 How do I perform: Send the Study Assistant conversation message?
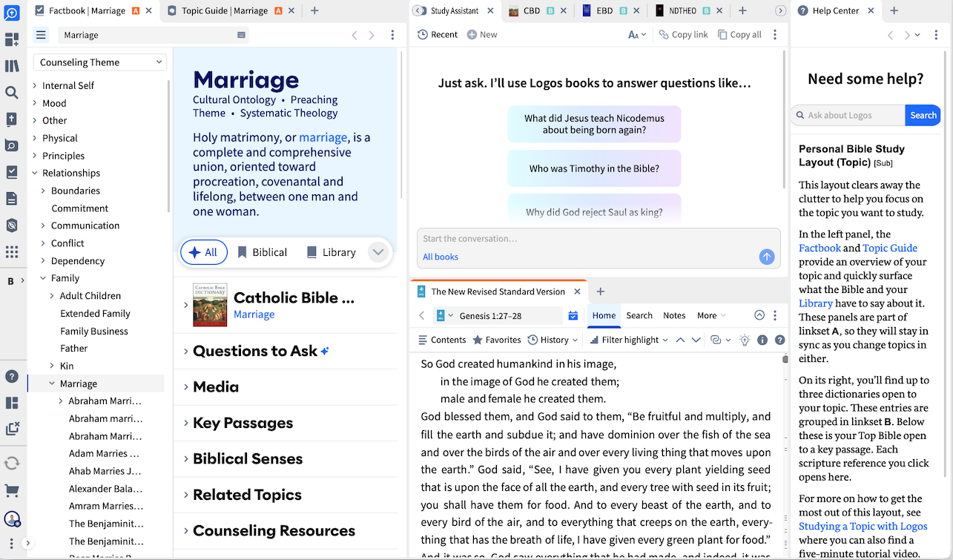767,257
